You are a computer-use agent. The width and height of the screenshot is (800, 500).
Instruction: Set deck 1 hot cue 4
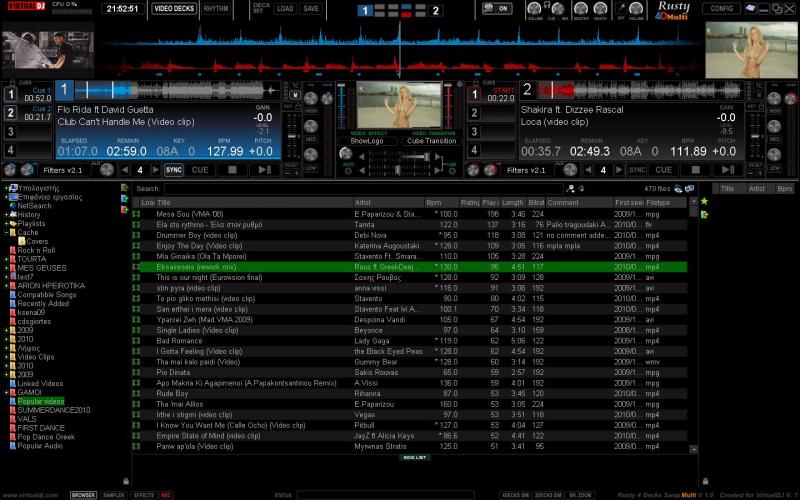click(x=11, y=150)
